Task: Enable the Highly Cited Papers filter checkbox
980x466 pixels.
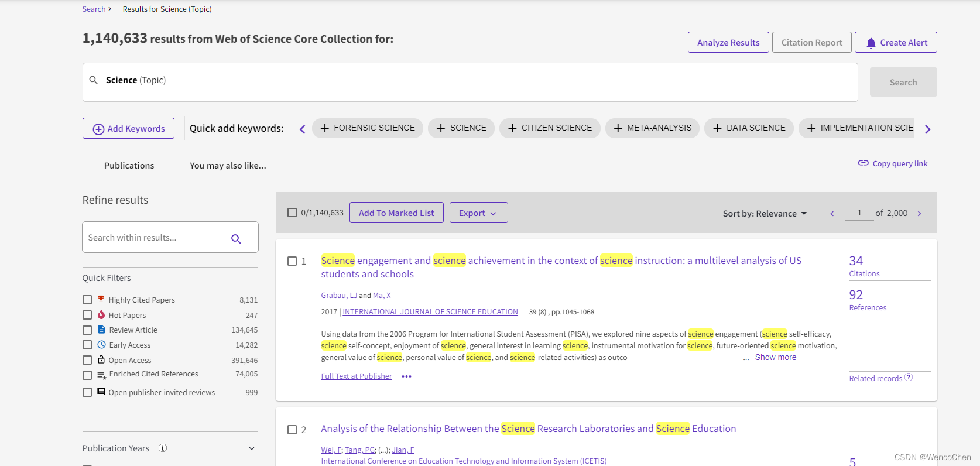Action: tap(87, 300)
